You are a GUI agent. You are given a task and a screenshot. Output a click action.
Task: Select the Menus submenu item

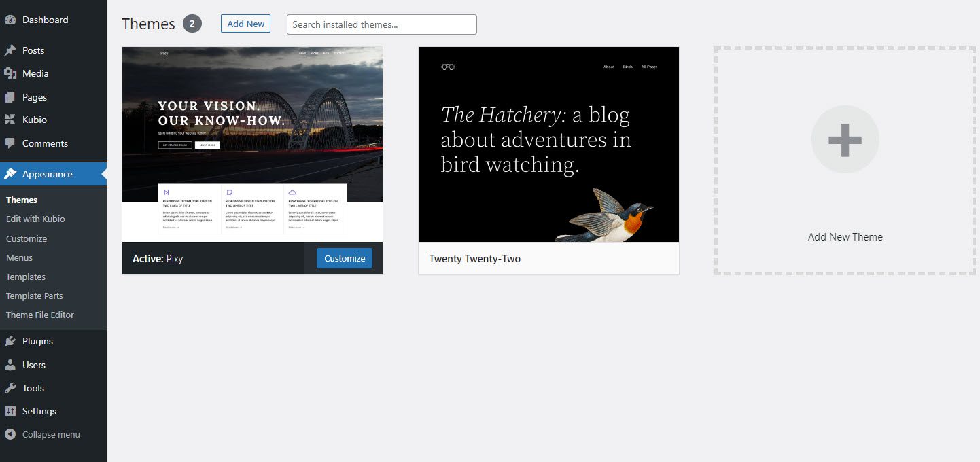19,257
